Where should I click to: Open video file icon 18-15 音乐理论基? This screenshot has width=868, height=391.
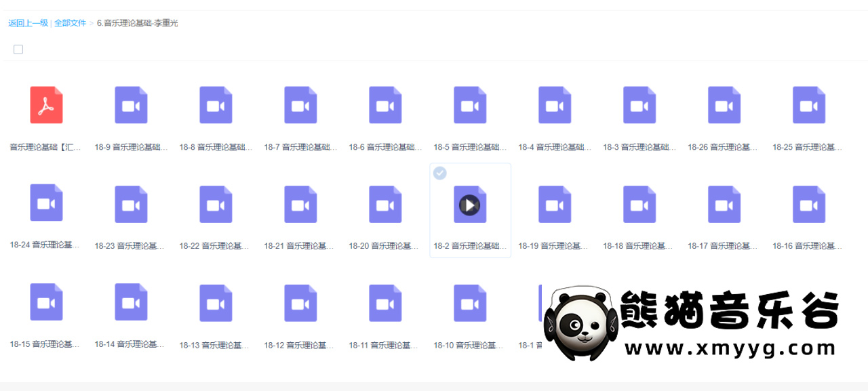[46, 302]
